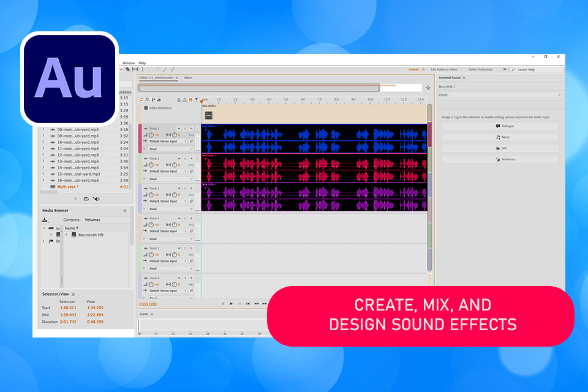This screenshot has height=392, width=588.
Task: Click the Media Browser import shortcut icon
Action: click(45, 220)
